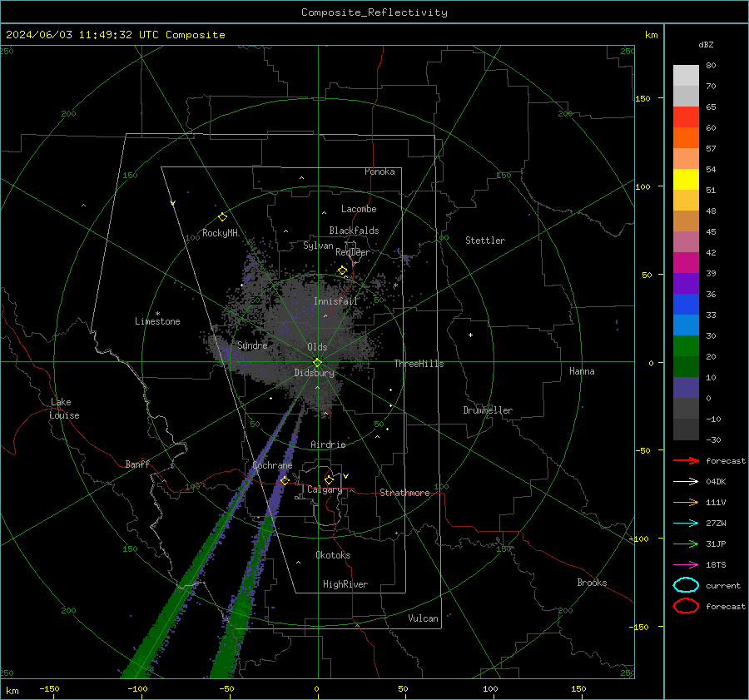Click the Brooks label
Screen dimensions: 749x700
[x=592, y=583]
